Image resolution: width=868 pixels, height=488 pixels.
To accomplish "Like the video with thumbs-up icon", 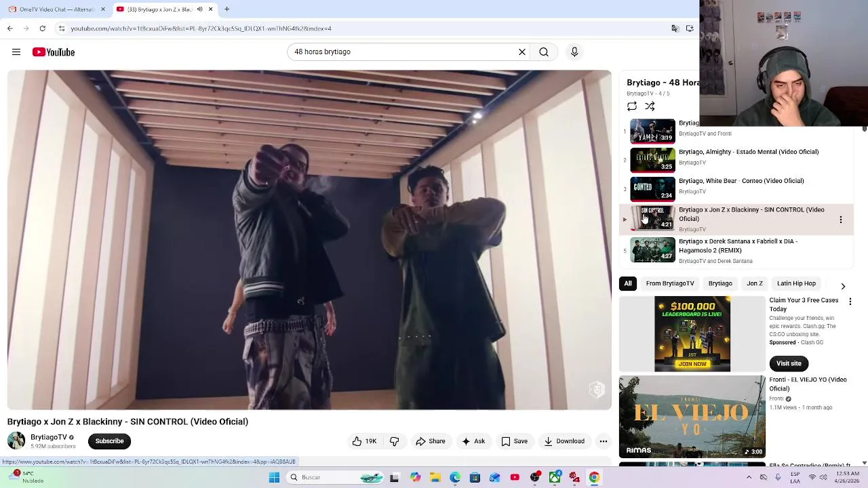I will pyautogui.click(x=364, y=441).
